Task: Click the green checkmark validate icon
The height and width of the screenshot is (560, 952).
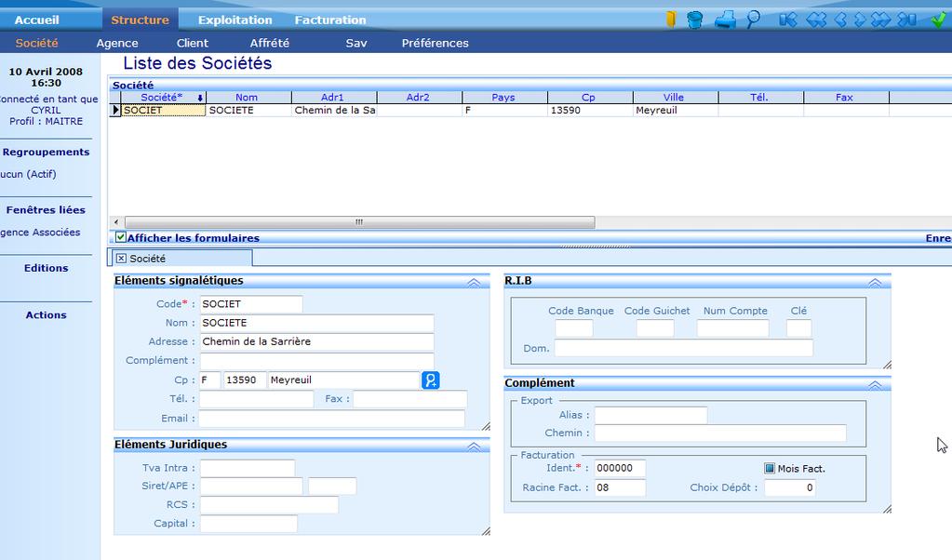Action: pos(938,20)
